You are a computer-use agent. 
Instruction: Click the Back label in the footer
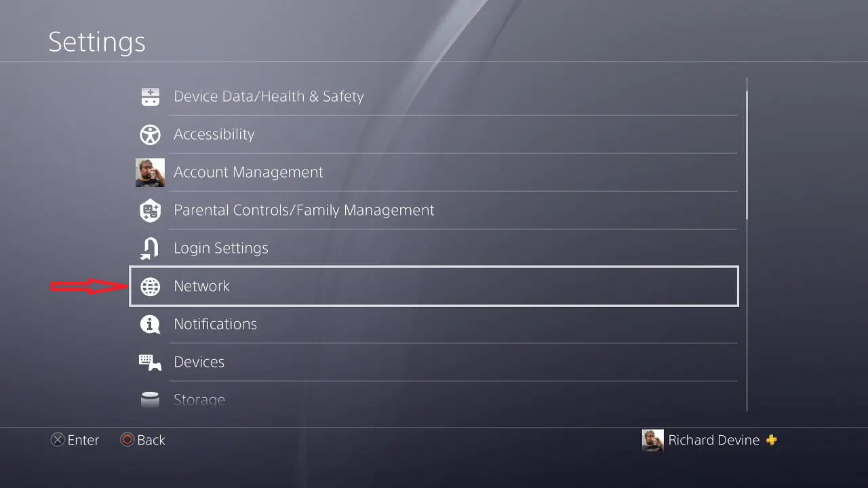[151, 440]
